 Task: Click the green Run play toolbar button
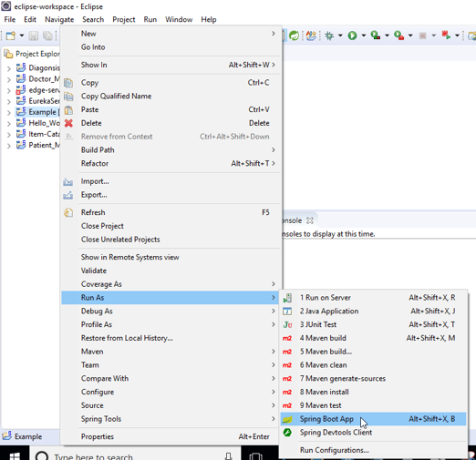click(x=352, y=36)
